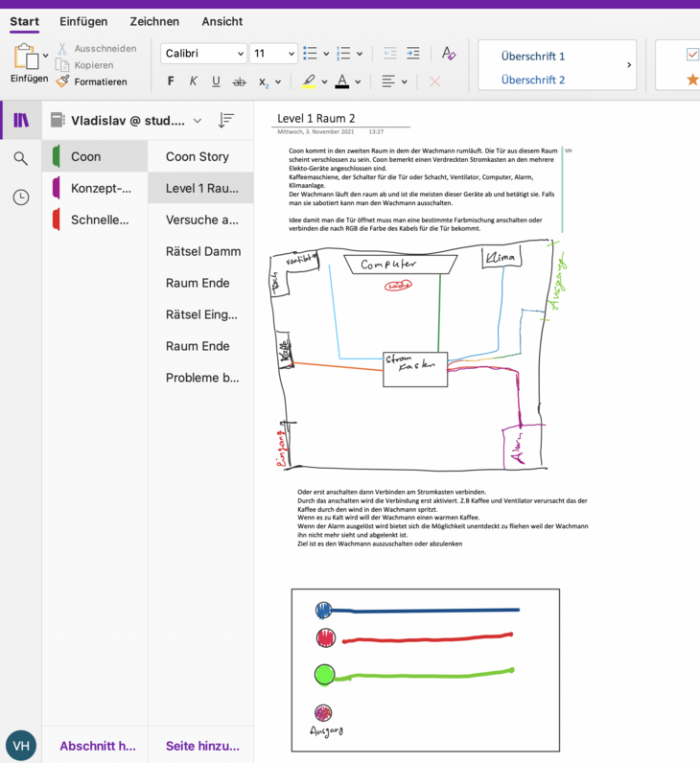Open recent notes clock icon
The width and height of the screenshot is (700, 763).
(20, 197)
